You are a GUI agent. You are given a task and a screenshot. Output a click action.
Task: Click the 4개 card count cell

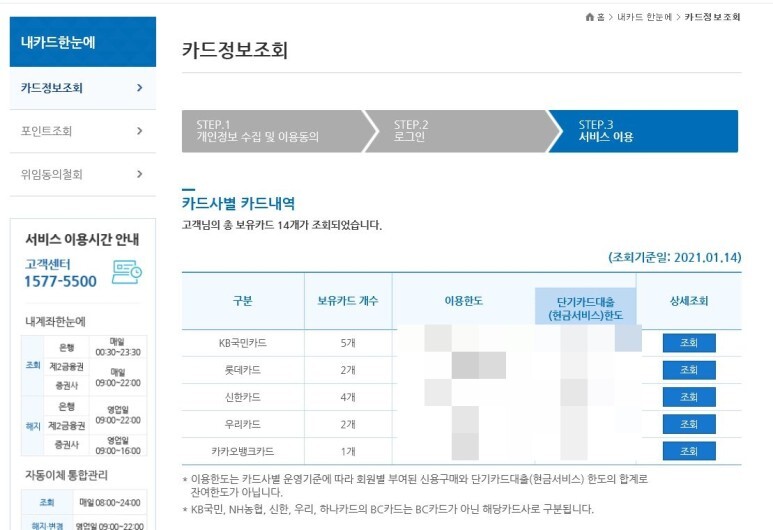click(x=348, y=397)
